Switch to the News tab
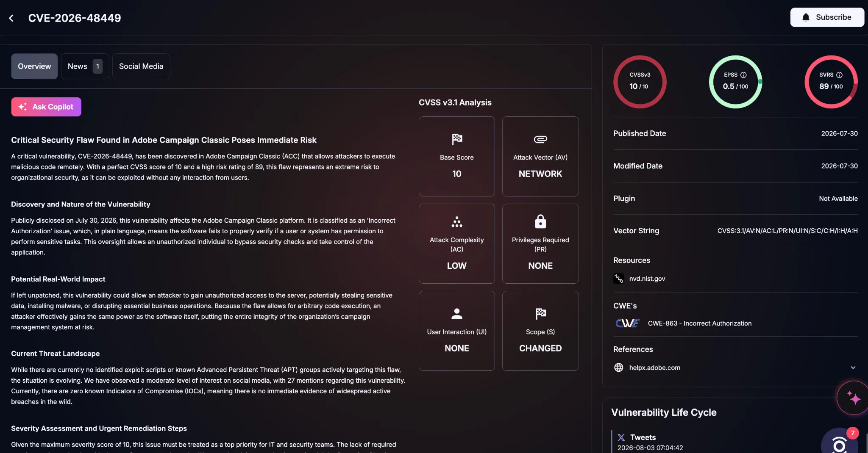The width and height of the screenshot is (868, 453). tap(85, 66)
